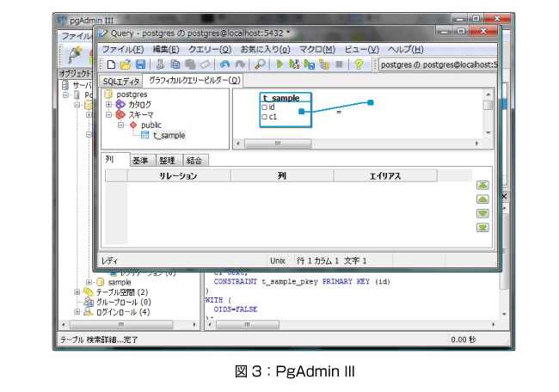Open Find with the magnifying glass icon

tap(260, 64)
